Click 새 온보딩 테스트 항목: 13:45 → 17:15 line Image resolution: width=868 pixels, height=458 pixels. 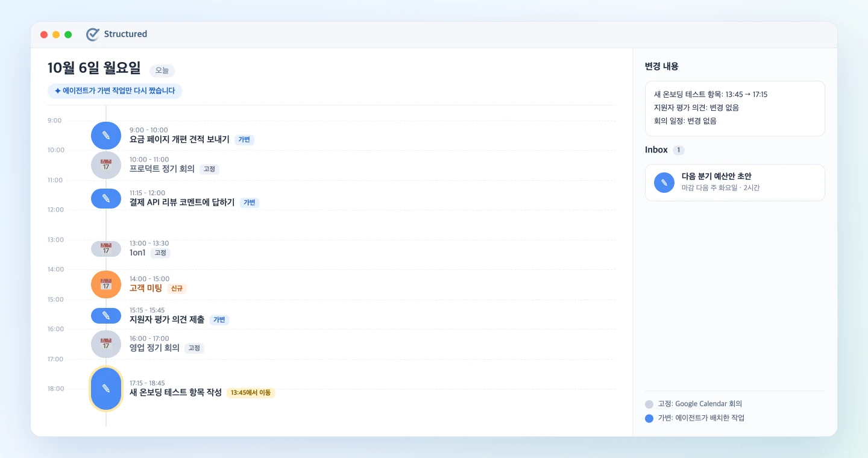711,95
